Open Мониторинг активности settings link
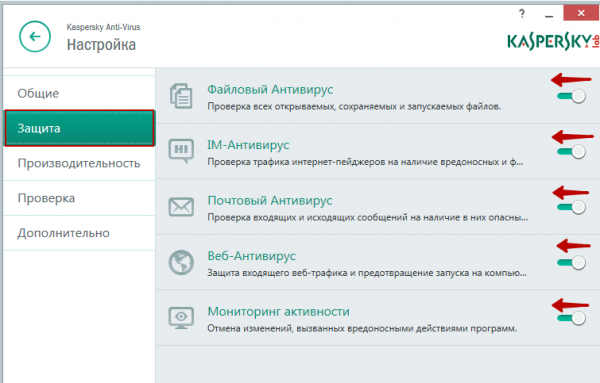 pyautogui.click(x=278, y=311)
